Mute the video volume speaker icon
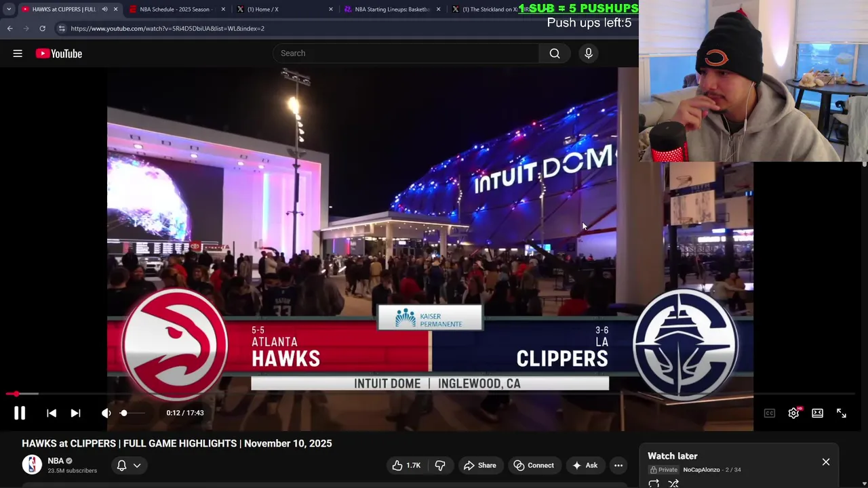 (x=106, y=413)
